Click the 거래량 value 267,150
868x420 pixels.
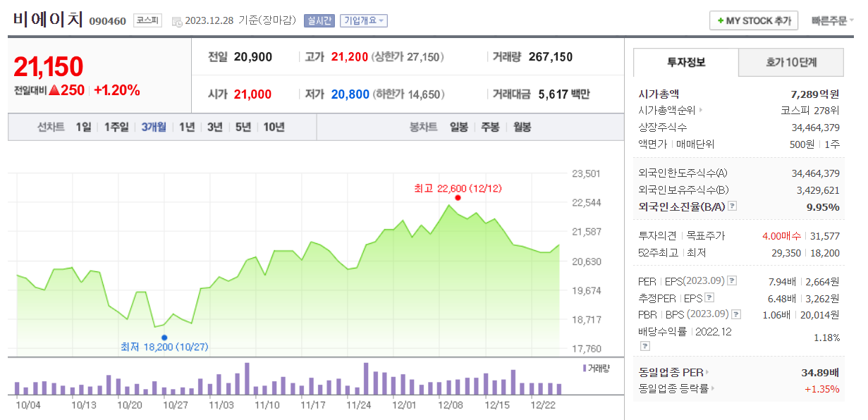click(x=551, y=57)
